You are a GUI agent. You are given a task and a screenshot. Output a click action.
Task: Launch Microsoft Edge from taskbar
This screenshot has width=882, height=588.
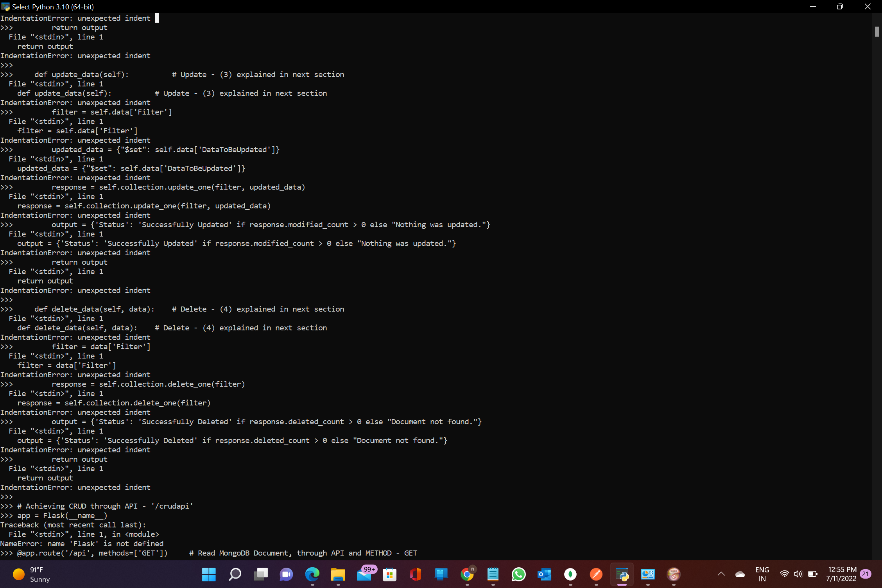tap(312, 574)
